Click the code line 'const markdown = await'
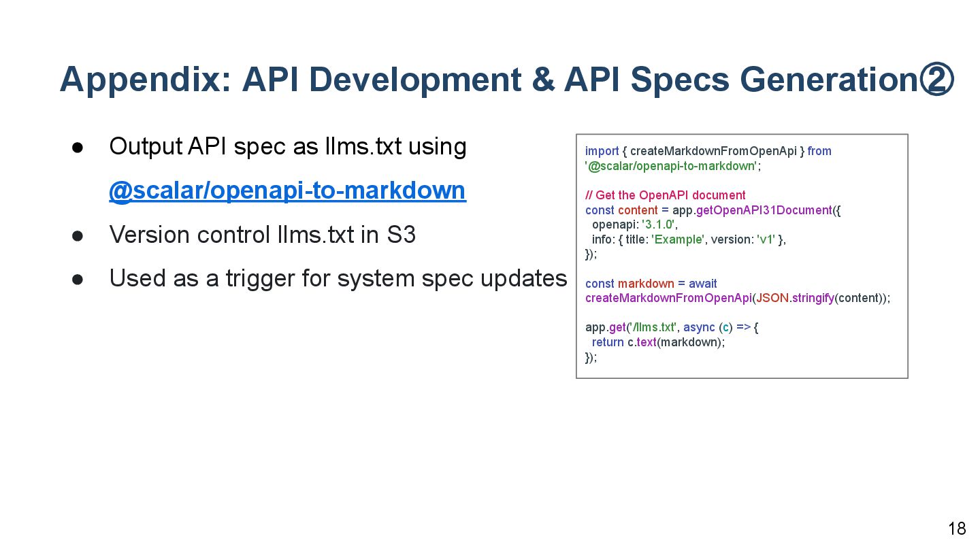The image size is (980, 551). click(x=651, y=284)
